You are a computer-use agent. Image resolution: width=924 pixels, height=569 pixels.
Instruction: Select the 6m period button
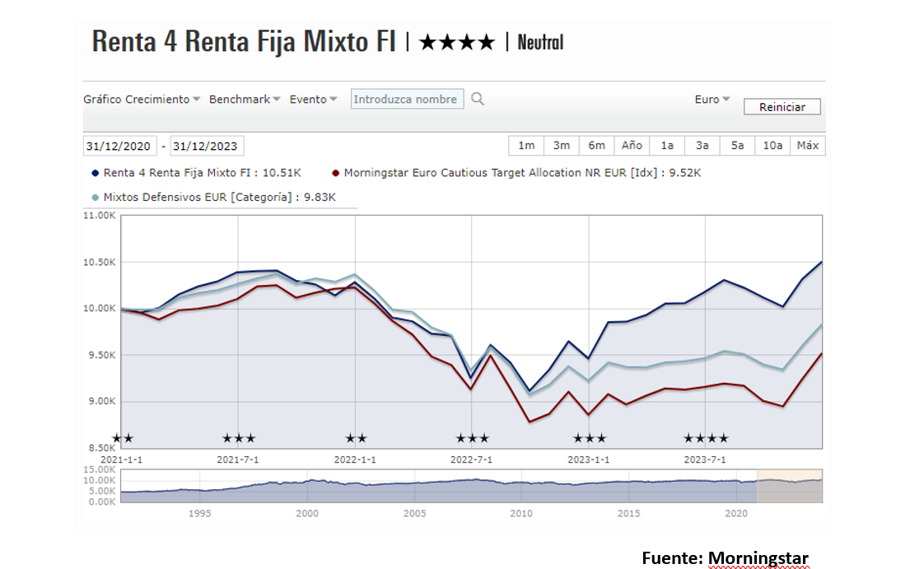click(x=597, y=146)
